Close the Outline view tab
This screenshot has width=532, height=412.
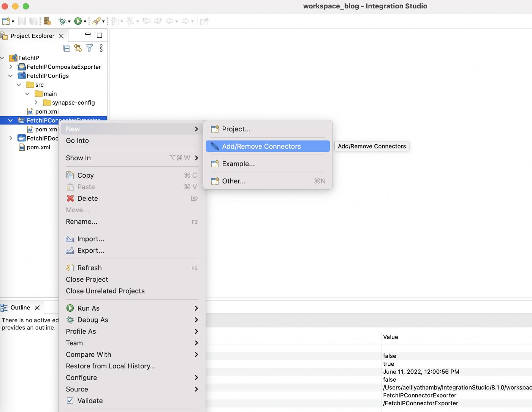coord(37,308)
